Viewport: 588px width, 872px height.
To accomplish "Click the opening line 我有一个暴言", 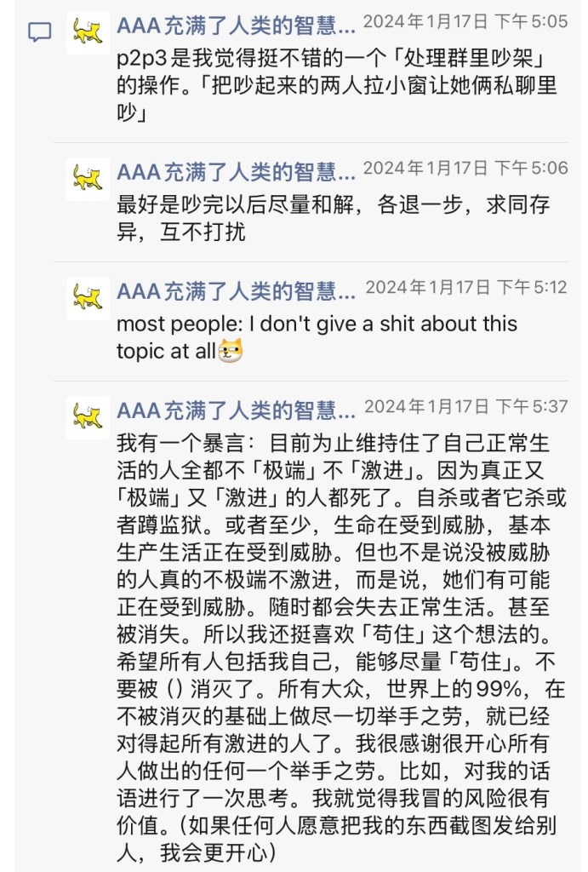I will [x=187, y=444].
